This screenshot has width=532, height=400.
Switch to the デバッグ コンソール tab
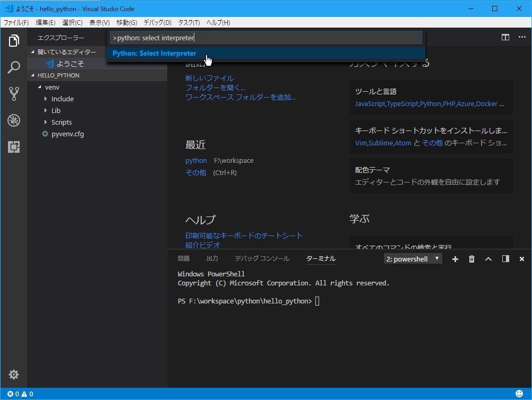tap(262, 259)
